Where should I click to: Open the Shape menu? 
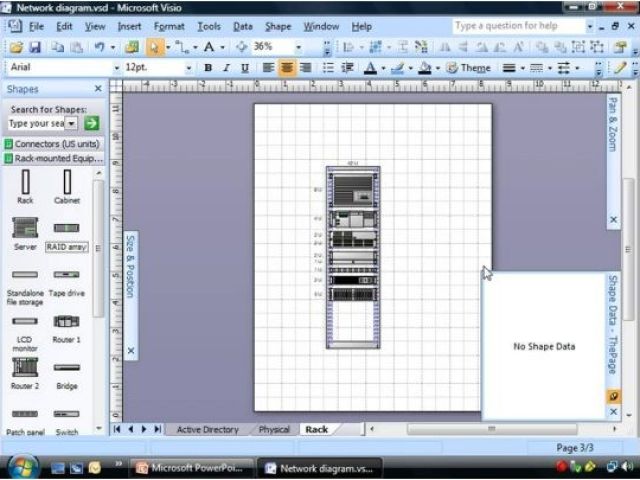tap(278, 27)
